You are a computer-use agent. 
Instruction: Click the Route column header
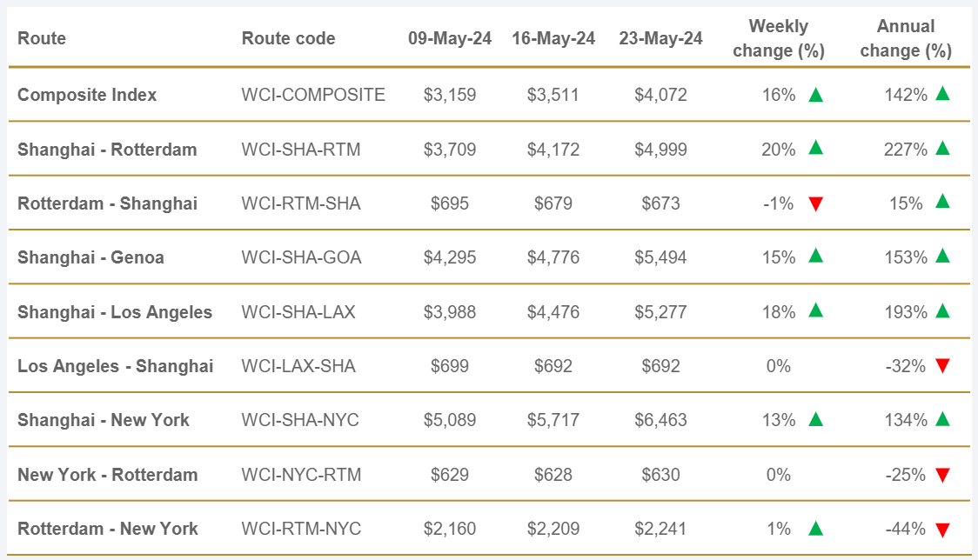pos(42,38)
